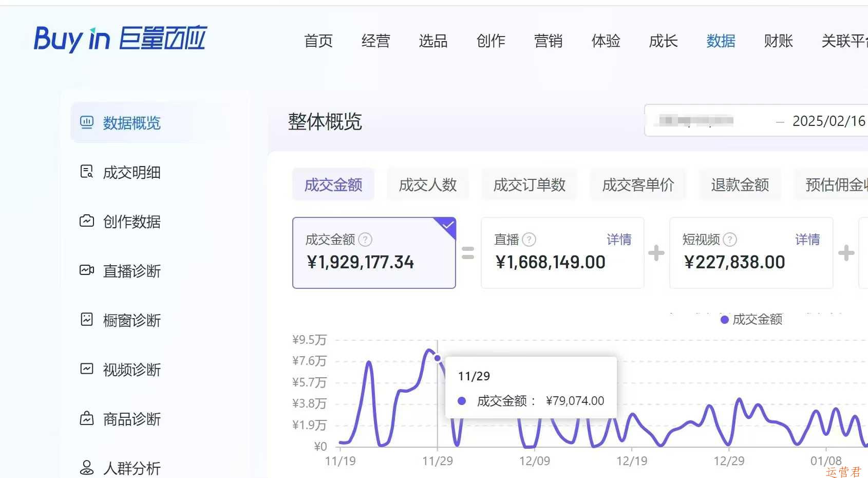Open 成长 in top navigation
The width and height of the screenshot is (868, 478).
[x=664, y=41]
